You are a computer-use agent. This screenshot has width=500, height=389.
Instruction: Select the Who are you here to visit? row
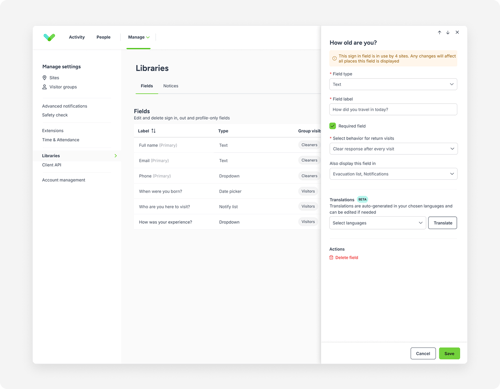tap(227, 207)
